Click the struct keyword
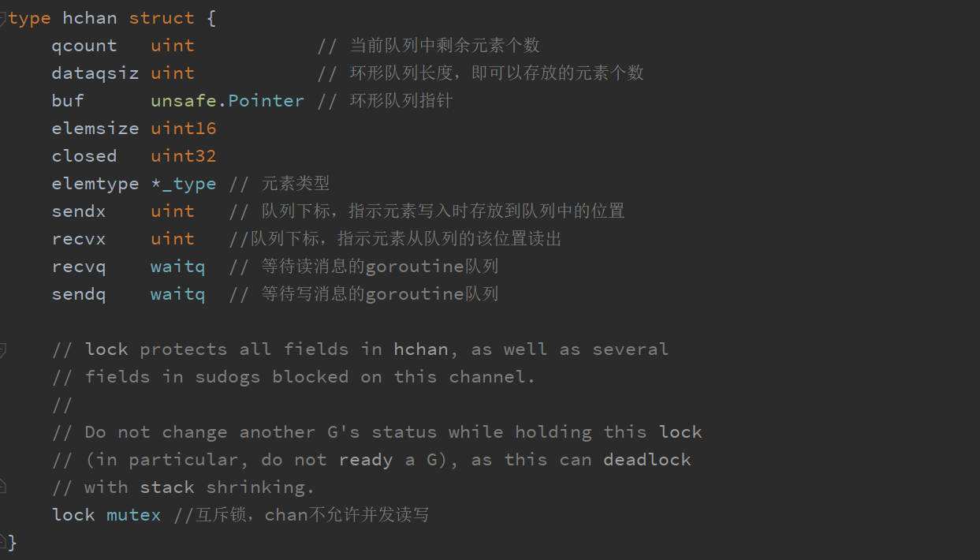Image resolution: width=980 pixels, height=560 pixels. [x=162, y=18]
